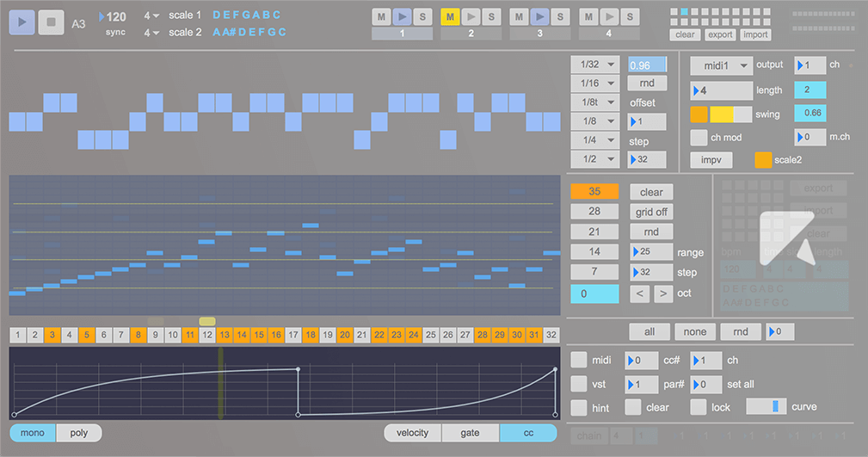Play track 1
This screenshot has height=457, width=868.
[402, 17]
